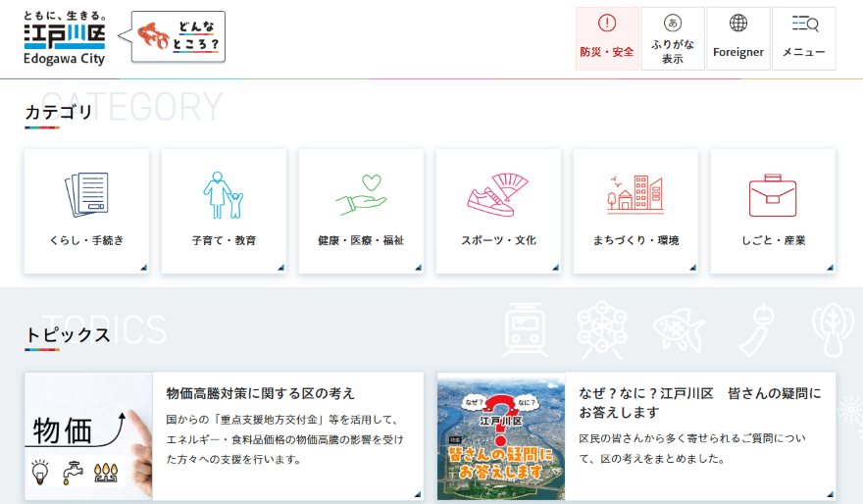
Task: Click the corner arrow on スポーツ・文化 card
Action: pyautogui.click(x=555, y=268)
